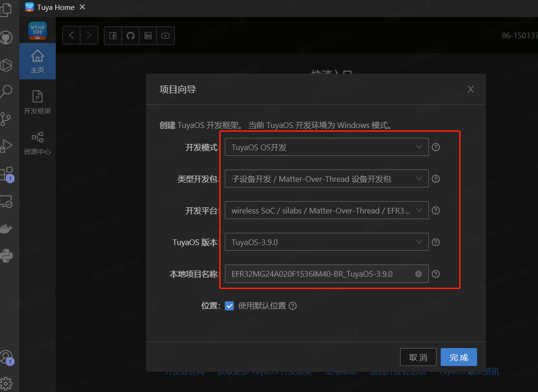Click the Wind IDE logo
The width and height of the screenshot is (538, 392).
[x=37, y=31]
